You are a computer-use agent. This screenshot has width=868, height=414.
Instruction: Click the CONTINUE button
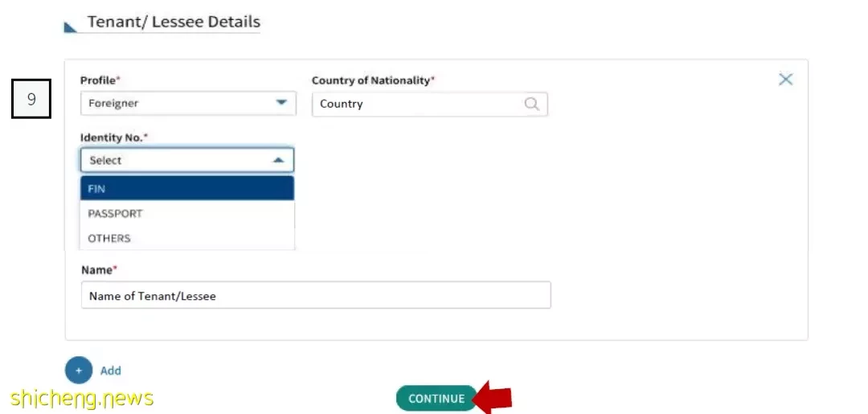point(436,399)
